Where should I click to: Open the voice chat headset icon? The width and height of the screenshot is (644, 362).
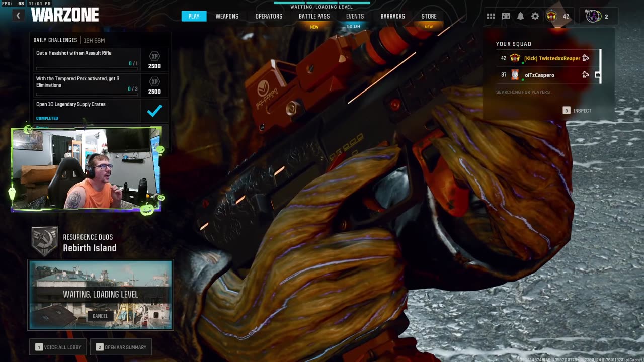pos(506,16)
